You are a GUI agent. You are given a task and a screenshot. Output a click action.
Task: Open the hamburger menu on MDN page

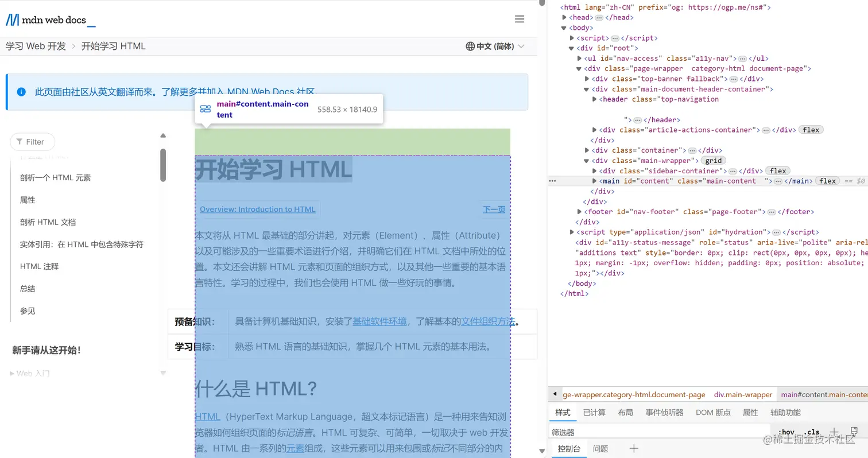520,20
